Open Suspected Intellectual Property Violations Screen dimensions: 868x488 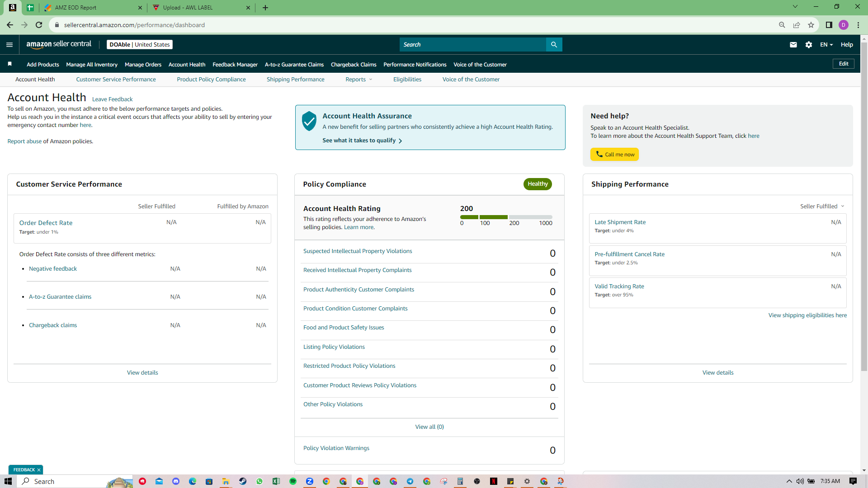[358, 251]
